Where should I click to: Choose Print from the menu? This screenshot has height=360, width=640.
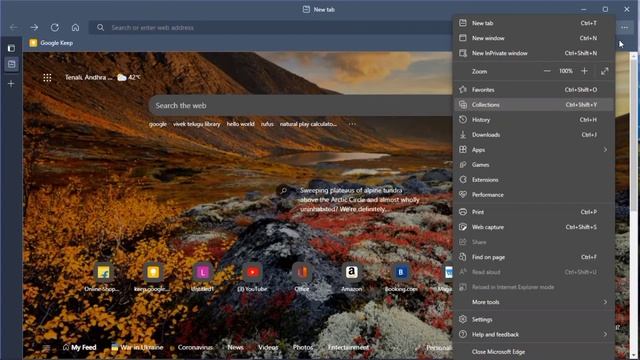pyautogui.click(x=533, y=212)
